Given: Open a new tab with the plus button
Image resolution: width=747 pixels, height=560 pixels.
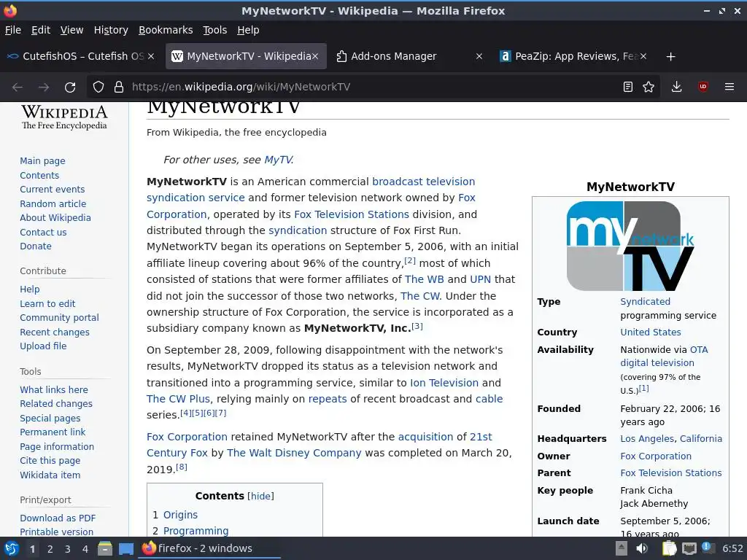Looking at the screenshot, I should (x=671, y=57).
